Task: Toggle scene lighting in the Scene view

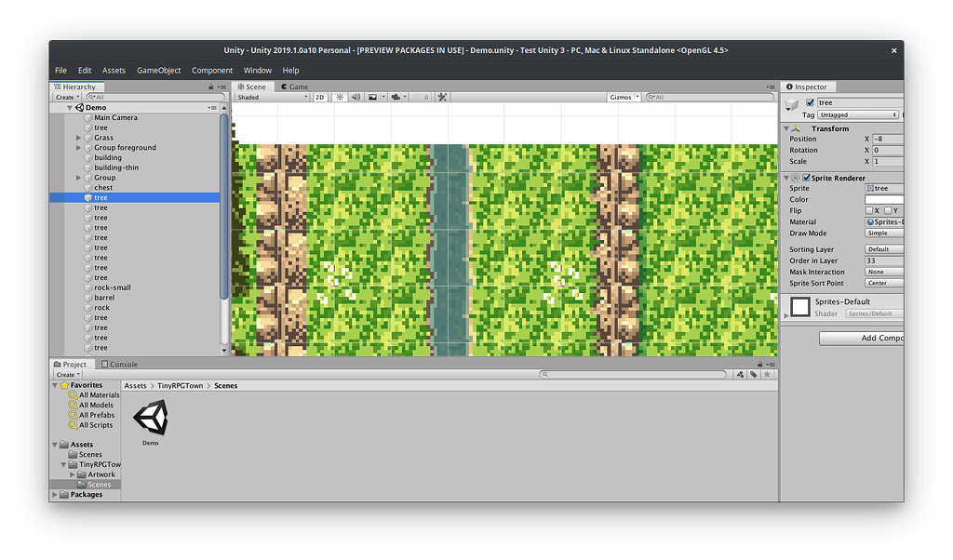Action: (341, 97)
